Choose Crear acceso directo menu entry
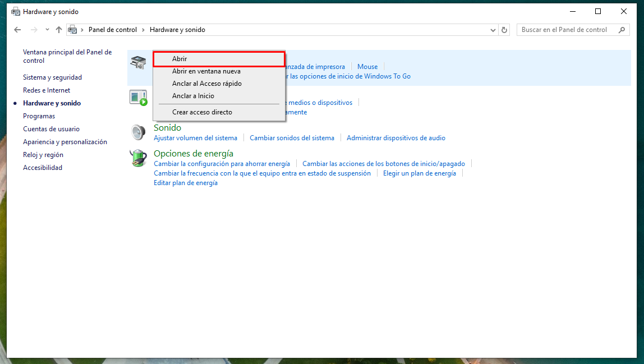Image resolution: width=644 pixels, height=364 pixels. [202, 112]
